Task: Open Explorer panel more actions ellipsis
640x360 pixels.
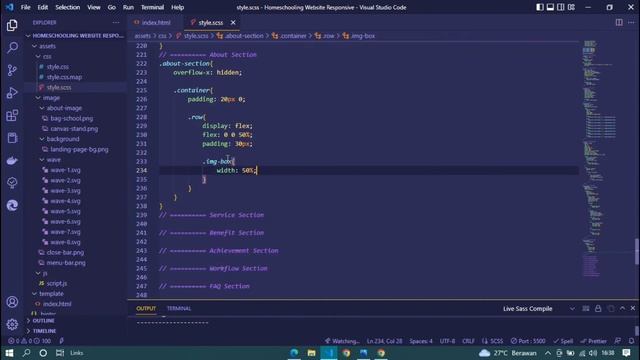Action: pyautogui.click(x=116, y=23)
